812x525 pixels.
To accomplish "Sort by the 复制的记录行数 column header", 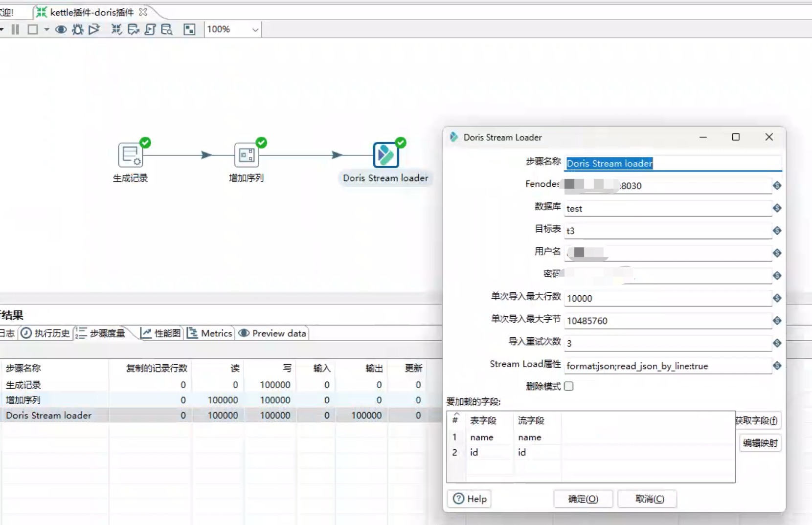I will coord(151,368).
